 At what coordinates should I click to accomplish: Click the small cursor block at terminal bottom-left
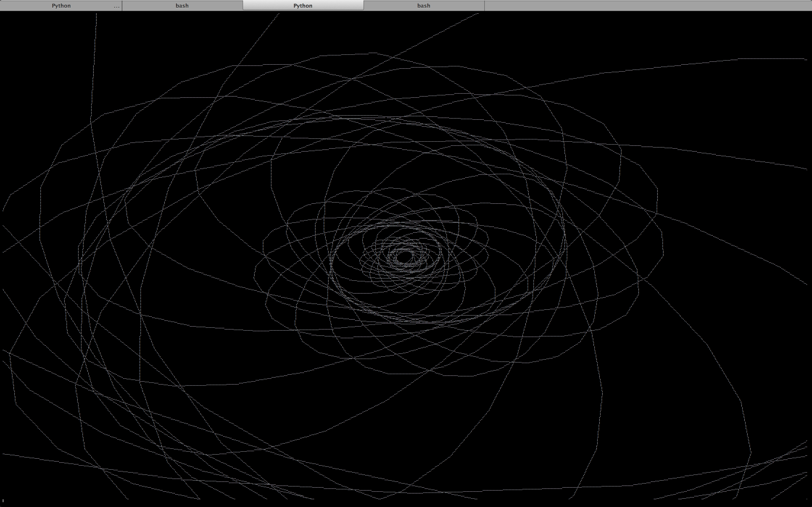coord(3,501)
